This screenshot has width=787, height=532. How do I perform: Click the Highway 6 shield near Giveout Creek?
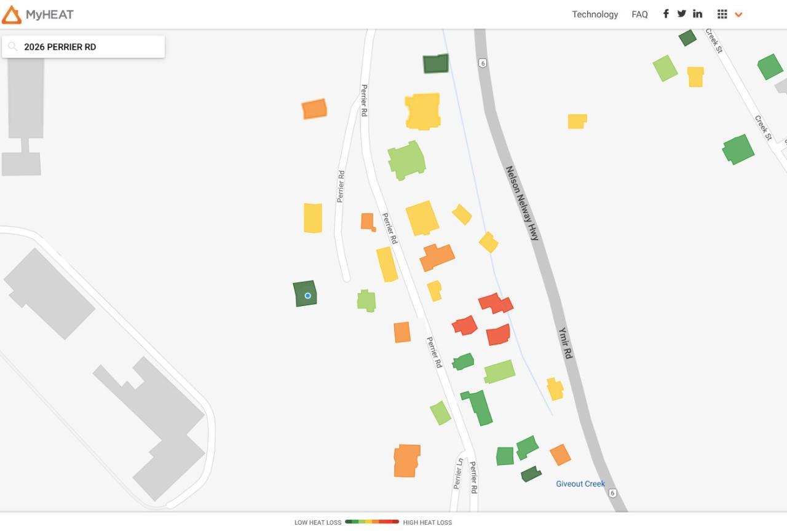(612, 493)
